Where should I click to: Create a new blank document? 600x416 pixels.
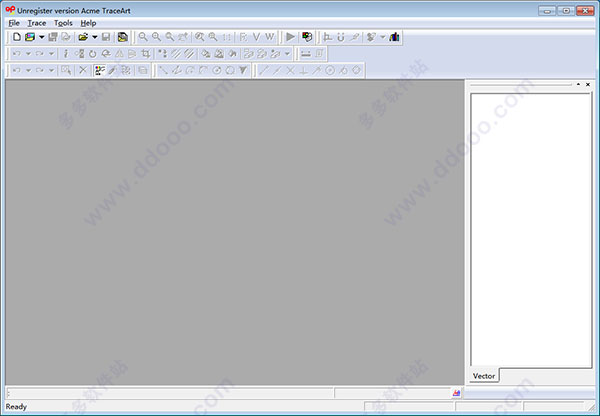[16, 37]
